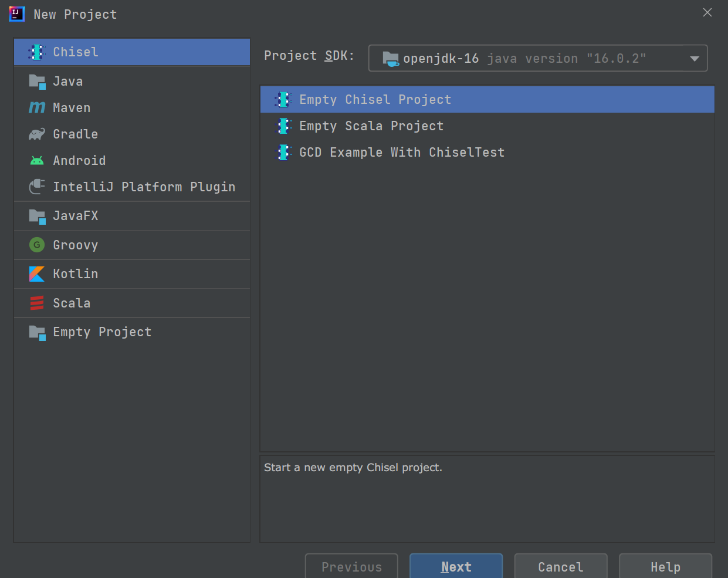Open the Help button
The height and width of the screenshot is (578, 728).
[x=666, y=566]
